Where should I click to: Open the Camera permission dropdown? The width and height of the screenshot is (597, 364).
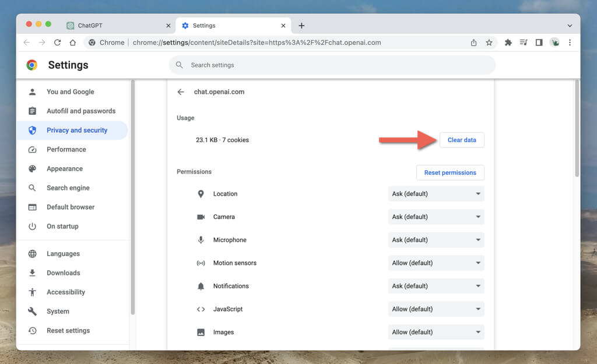pos(436,217)
